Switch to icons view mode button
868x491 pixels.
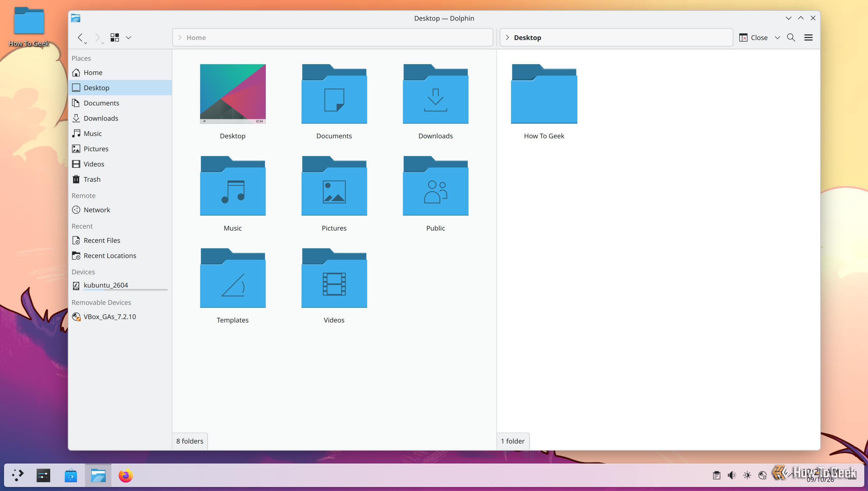pos(115,37)
